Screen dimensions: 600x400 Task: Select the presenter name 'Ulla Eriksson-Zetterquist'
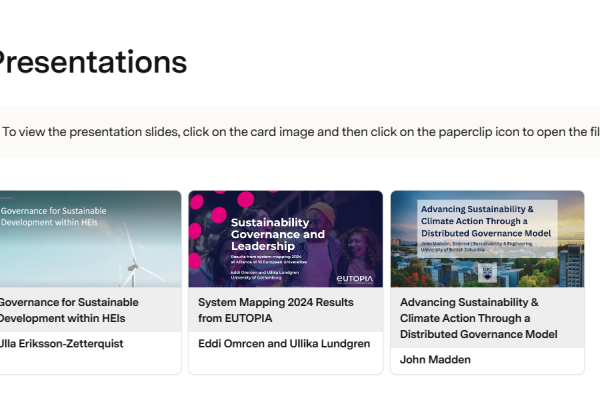(x=61, y=344)
